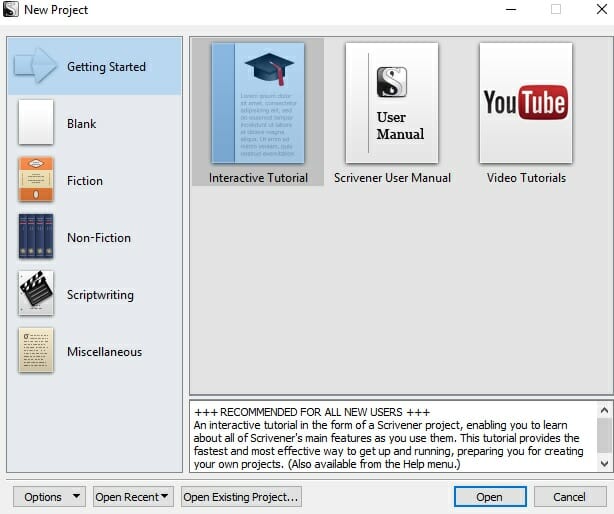The width and height of the screenshot is (614, 514).
Task: Select the Scrivener User Manual thumbnail
Action: (x=392, y=103)
